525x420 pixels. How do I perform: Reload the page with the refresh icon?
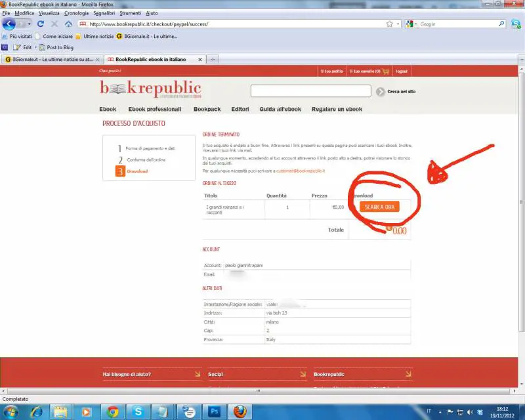coord(41,24)
